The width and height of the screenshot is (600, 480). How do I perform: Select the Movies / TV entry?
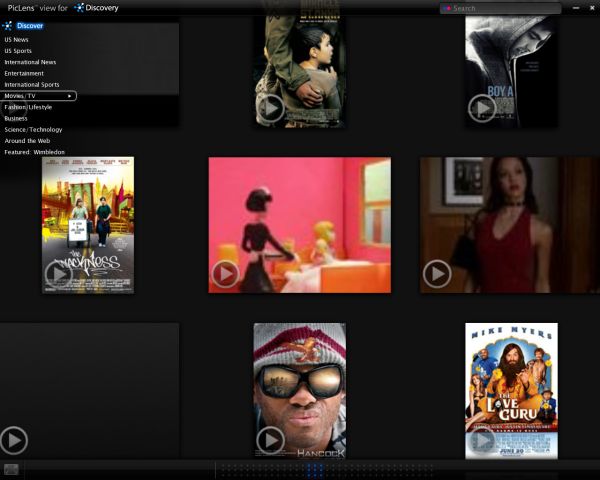pyautogui.click(x=38, y=96)
